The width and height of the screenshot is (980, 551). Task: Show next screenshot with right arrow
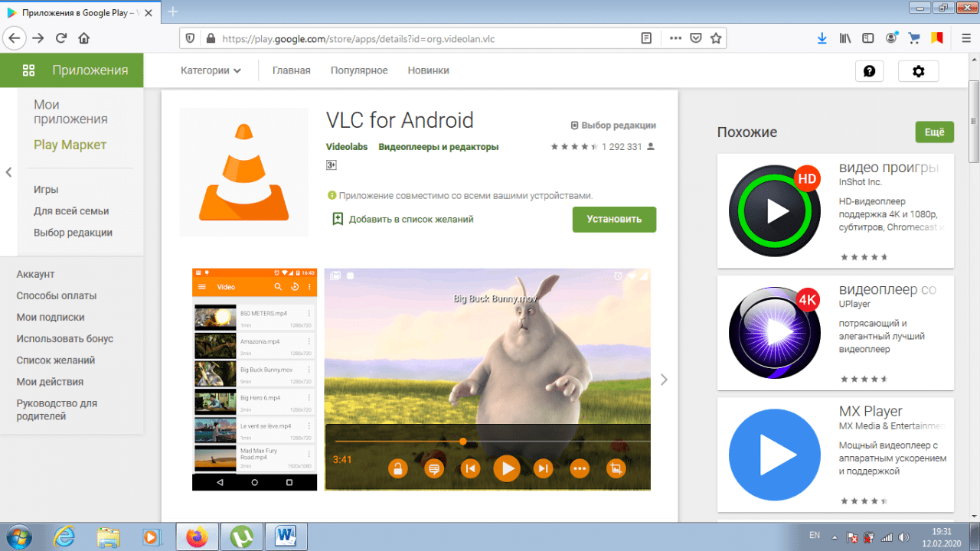point(664,380)
